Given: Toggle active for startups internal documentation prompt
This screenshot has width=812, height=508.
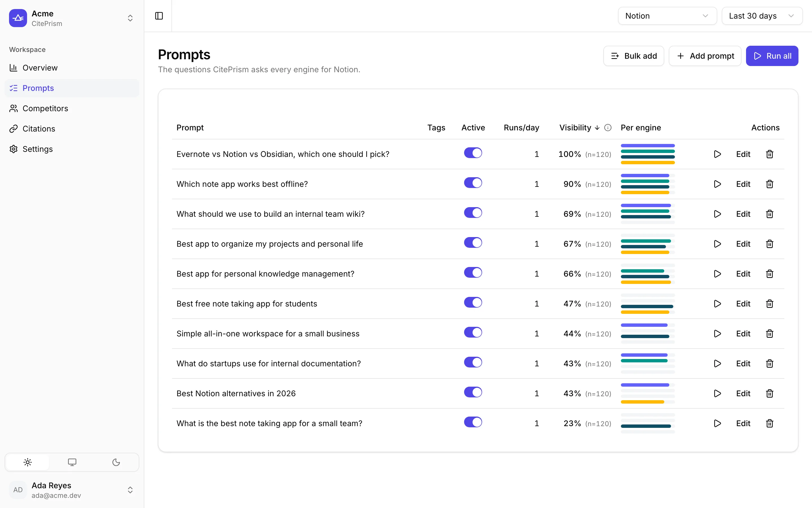Looking at the screenshot, I should [473, 362].
